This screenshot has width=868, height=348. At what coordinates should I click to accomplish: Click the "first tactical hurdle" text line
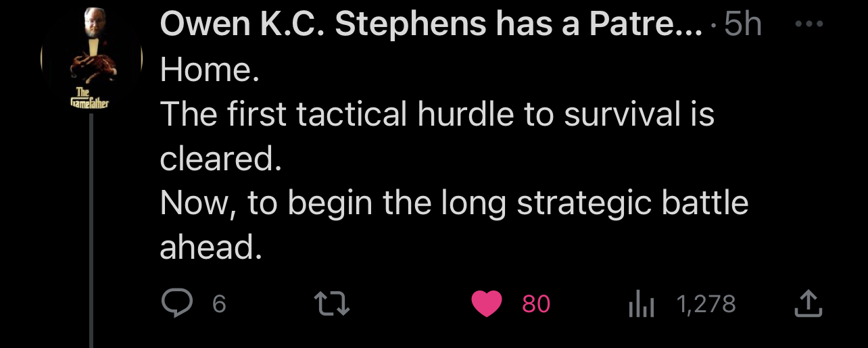(437, 114)
